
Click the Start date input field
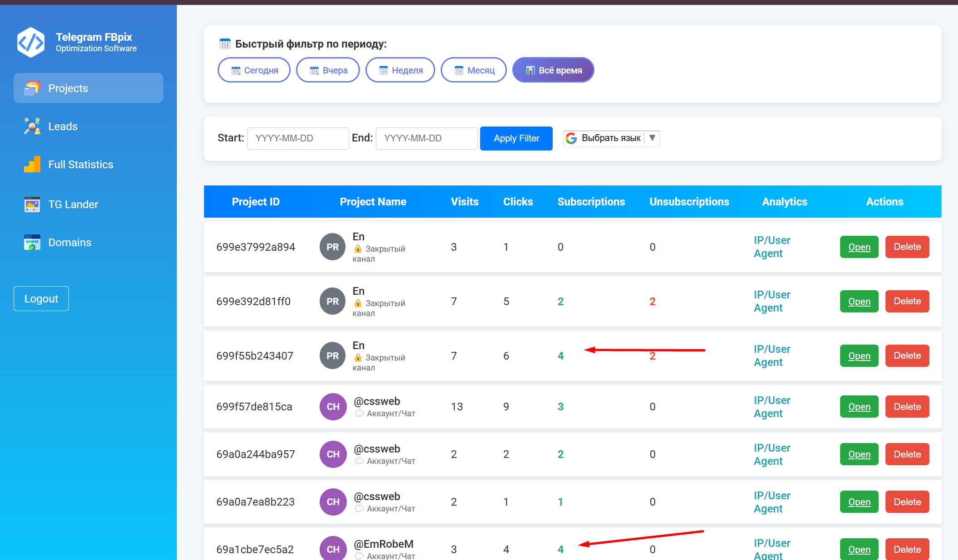(x=297, y=138)
